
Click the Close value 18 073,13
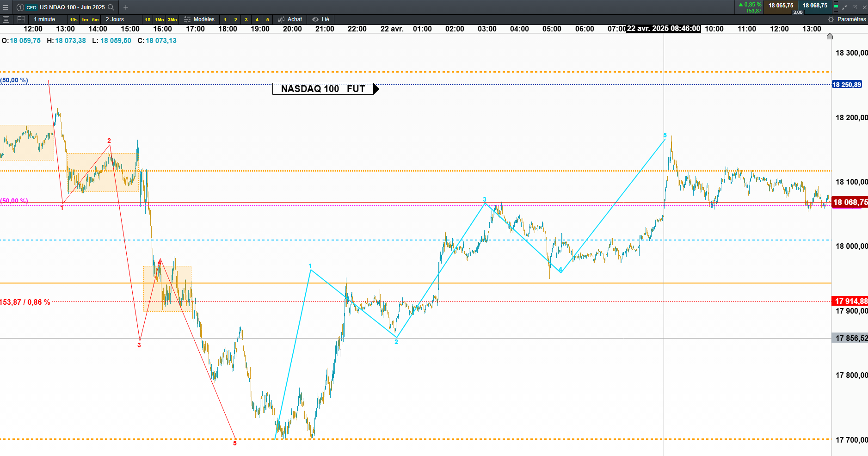click(161, 41)
